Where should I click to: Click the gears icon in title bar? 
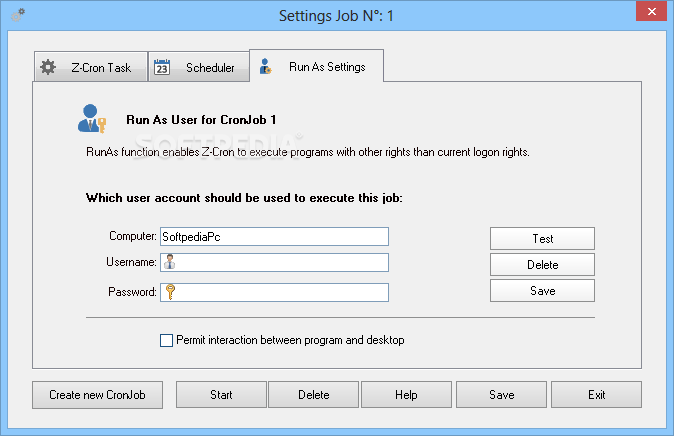tap(18, 15)
